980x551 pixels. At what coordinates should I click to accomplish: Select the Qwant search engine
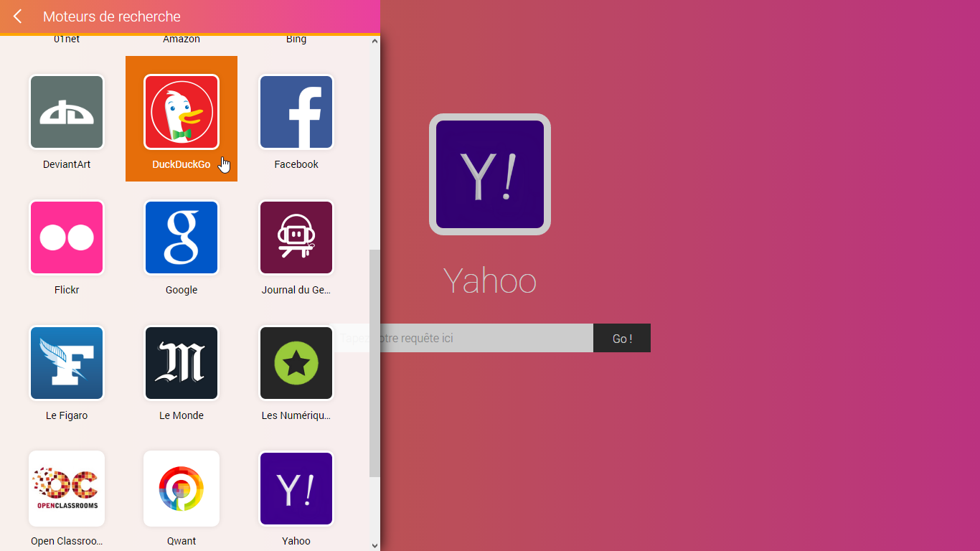(x=182, y=489)
